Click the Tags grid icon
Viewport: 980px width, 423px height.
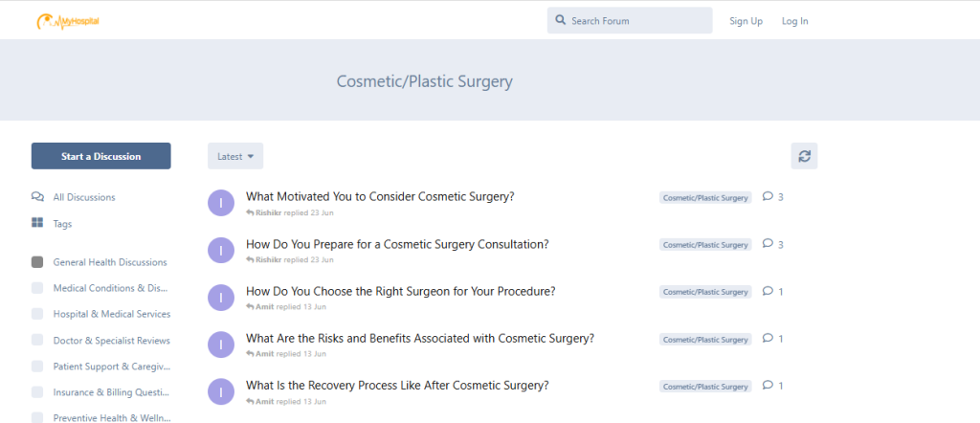[37, 223]
